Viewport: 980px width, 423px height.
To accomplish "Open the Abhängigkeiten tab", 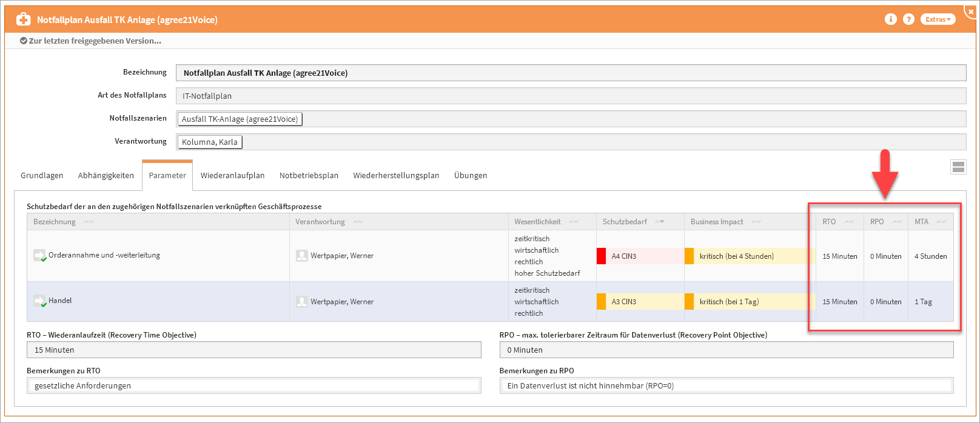I will click(106, 176).
